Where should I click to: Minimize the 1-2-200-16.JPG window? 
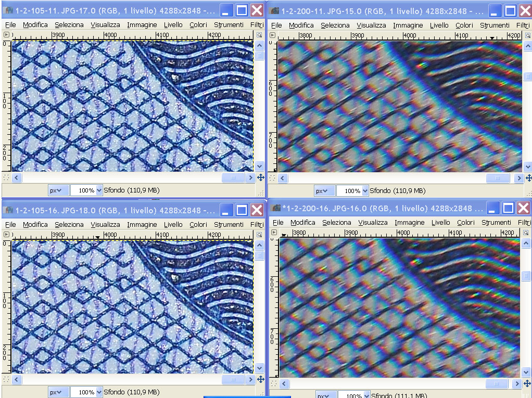point(492,208)
